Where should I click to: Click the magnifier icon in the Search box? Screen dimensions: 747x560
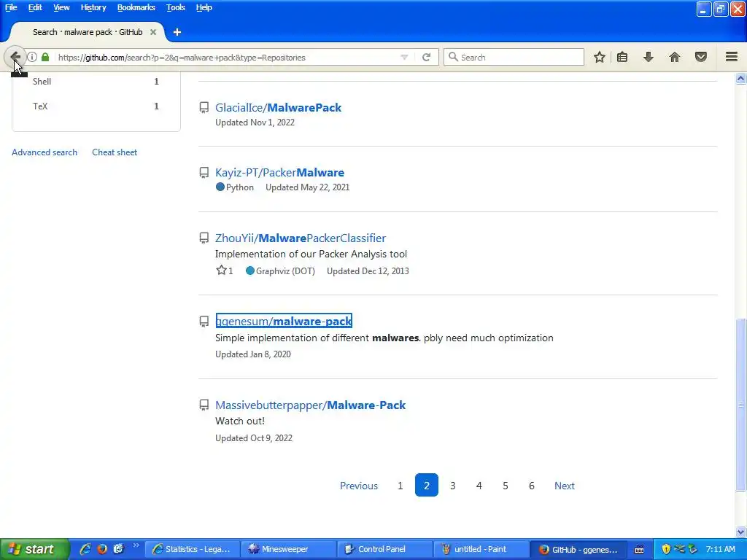(x=453, y=57)
